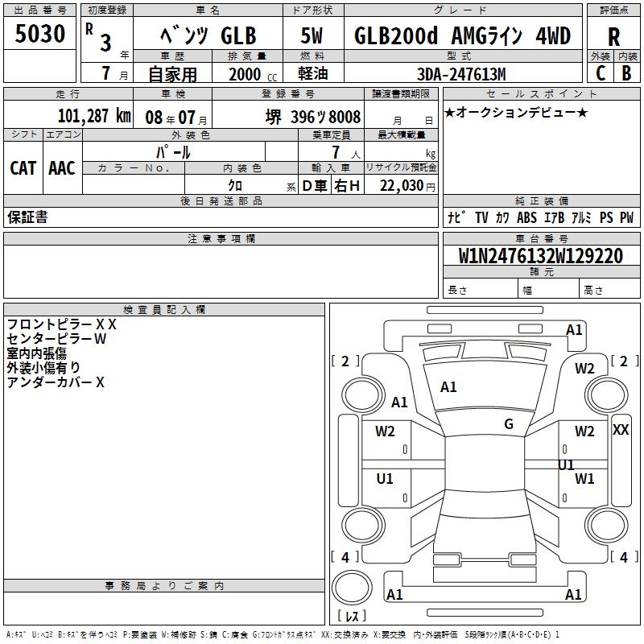644x644 pixels.
Task: Click the カワ leather equipment entry
Action: (x=502, y=217)
